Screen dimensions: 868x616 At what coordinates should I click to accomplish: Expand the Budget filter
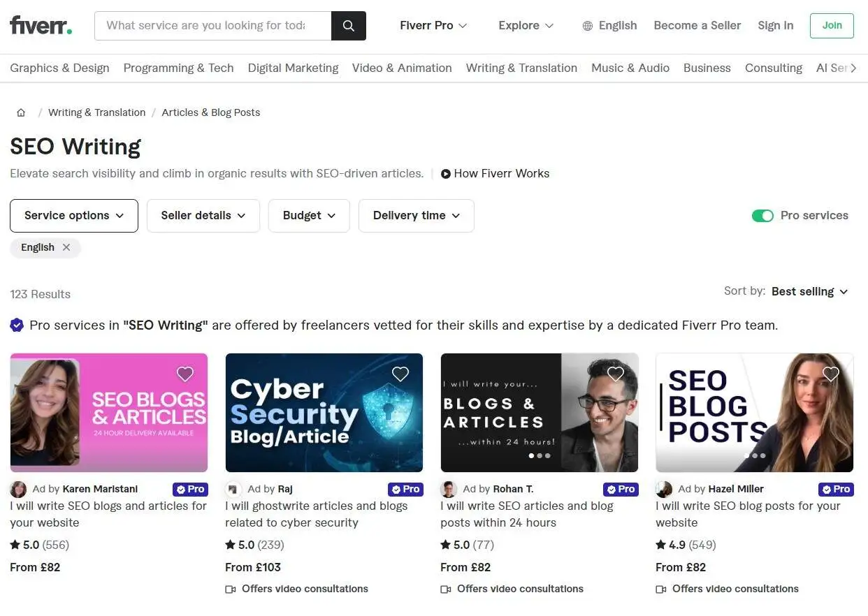pyautogui.click(x=309, y=216)
